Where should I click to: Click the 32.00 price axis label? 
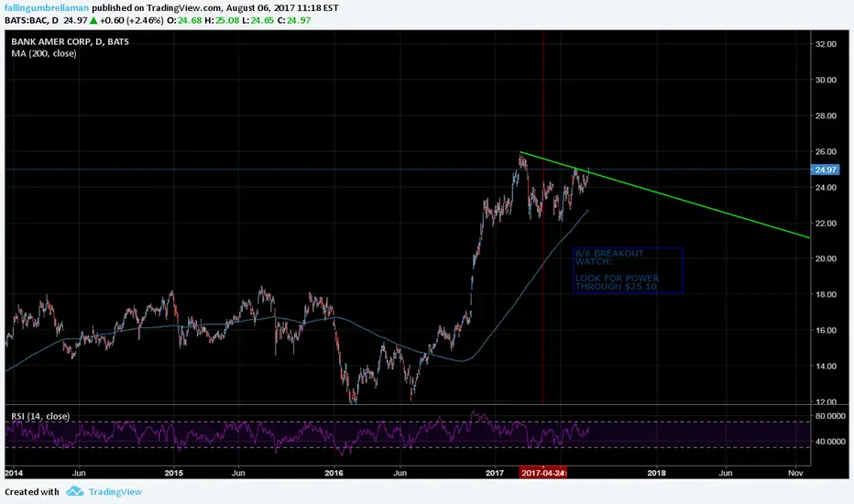[826, 44]
